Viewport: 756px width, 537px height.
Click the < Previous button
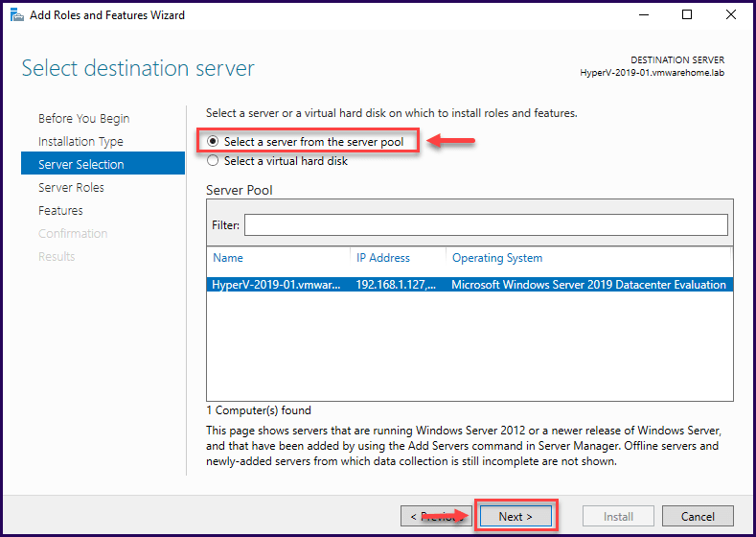coord(436,516)
